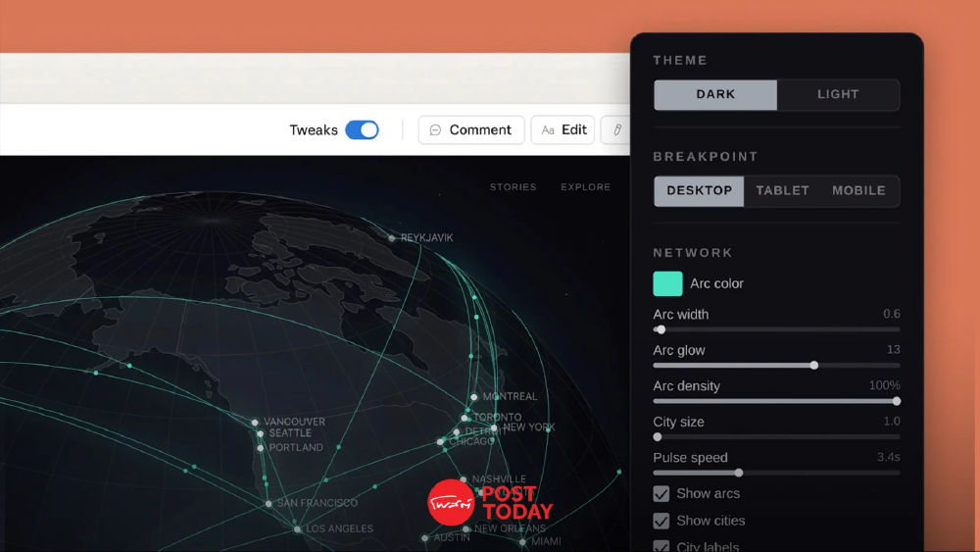Click the Arc density value '100%'
980x552 pixels.
[x=884, y=385]
